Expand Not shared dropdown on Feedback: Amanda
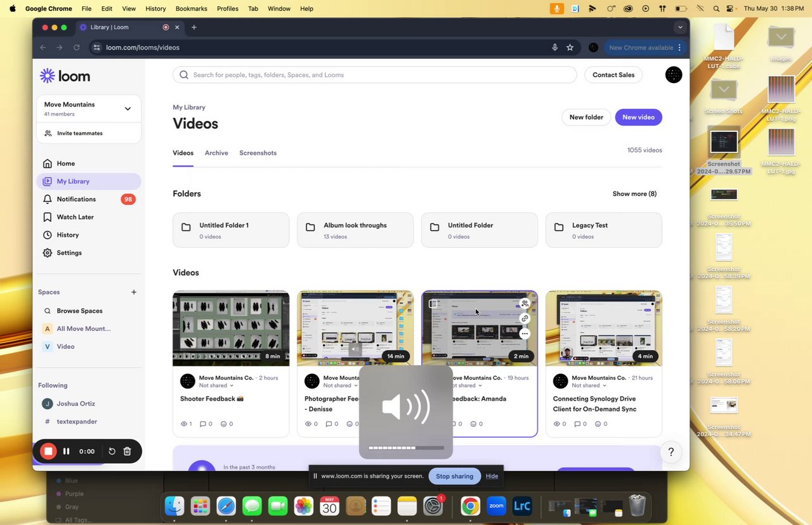812x525 pixels. (x=468, y=386)
